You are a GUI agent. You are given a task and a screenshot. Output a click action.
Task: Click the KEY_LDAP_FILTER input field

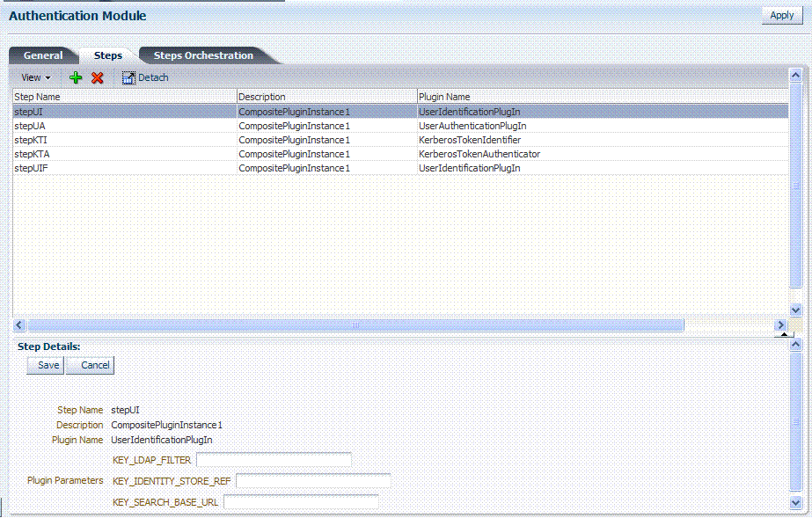[274, 460]
